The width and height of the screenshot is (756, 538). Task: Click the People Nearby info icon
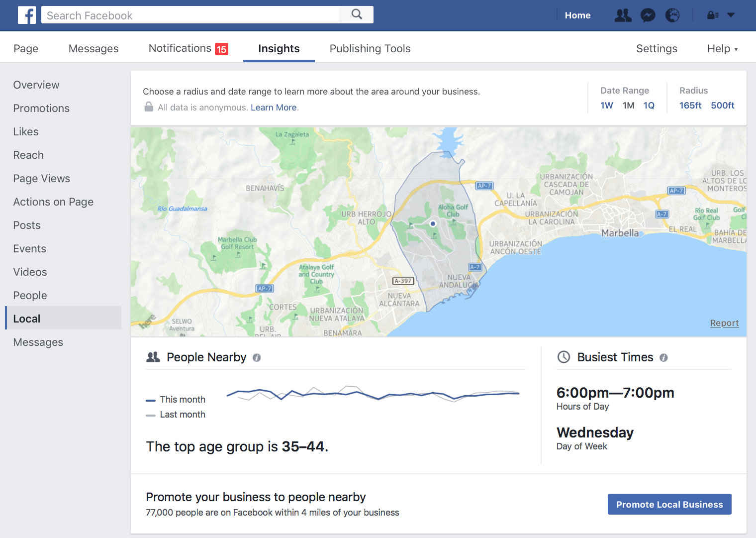click(257, 357)
